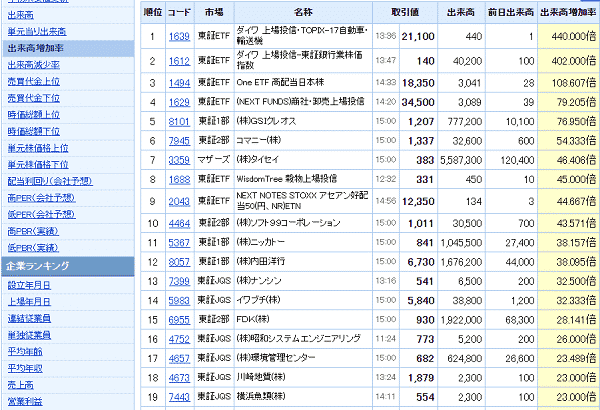This screenshot has height=410, width=600.
Task: Click the 企業ランキング section header
Action: tap(68, 266)
